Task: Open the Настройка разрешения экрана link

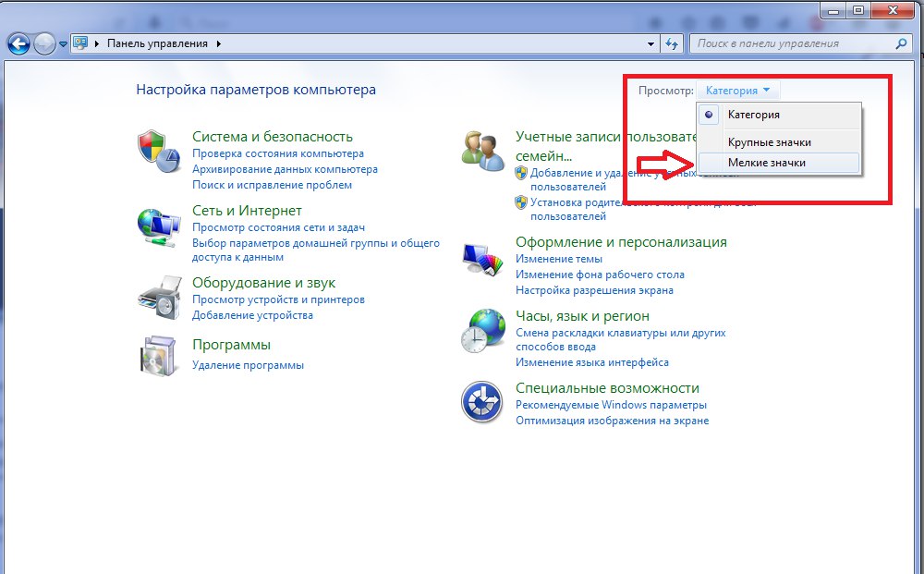Action: 594,290
